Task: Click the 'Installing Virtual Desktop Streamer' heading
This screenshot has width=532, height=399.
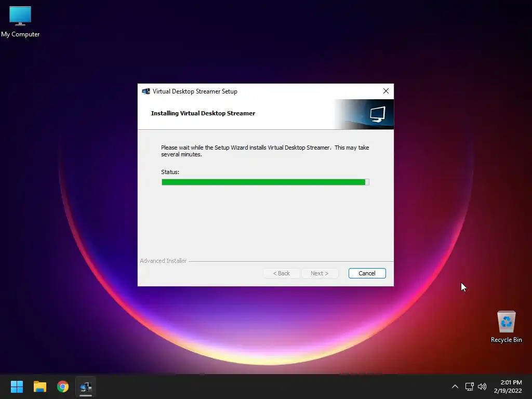Action: click(x=203, y=113)
